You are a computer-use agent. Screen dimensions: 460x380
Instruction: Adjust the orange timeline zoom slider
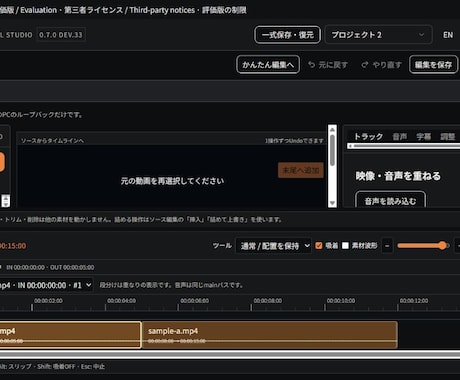pyautogui.click(x=423, y=246)
